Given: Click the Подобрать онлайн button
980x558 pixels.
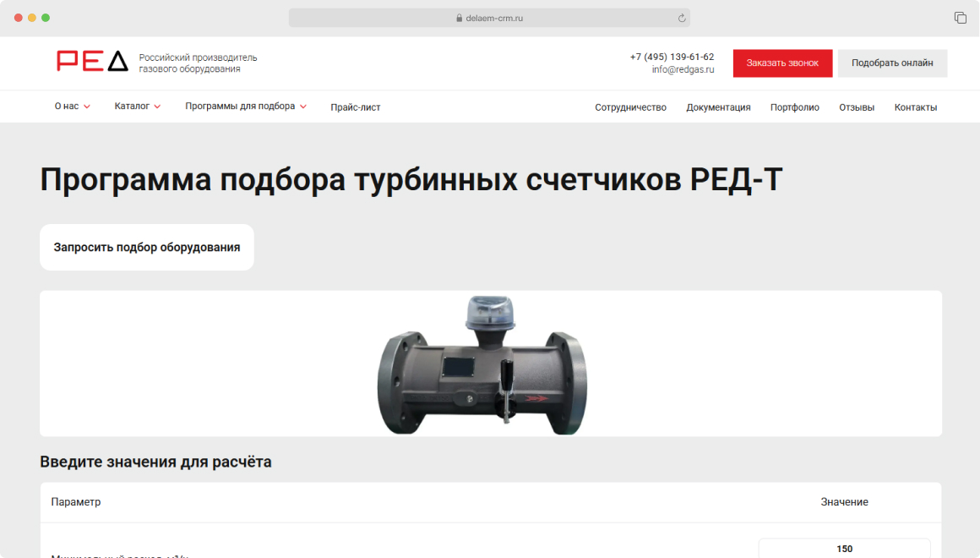Looking at the screenshot, I should click(892, 63).
